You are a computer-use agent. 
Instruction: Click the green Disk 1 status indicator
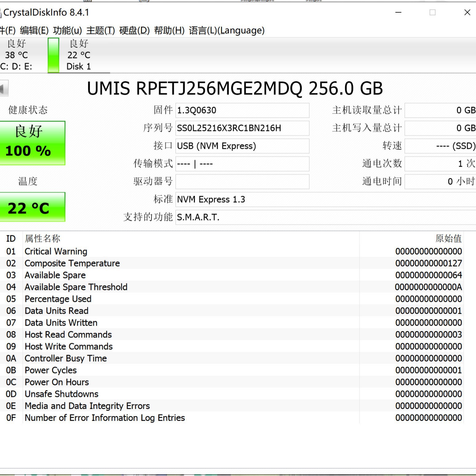click(x=53, y=55)
